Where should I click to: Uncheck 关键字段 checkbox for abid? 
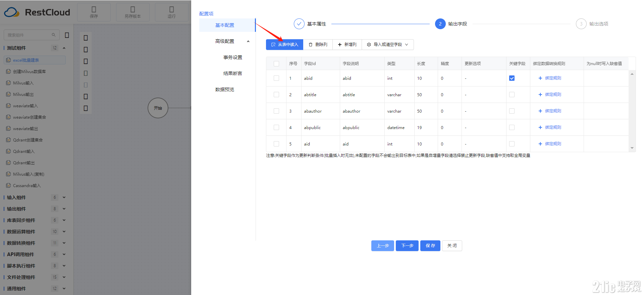coord(512,78)
